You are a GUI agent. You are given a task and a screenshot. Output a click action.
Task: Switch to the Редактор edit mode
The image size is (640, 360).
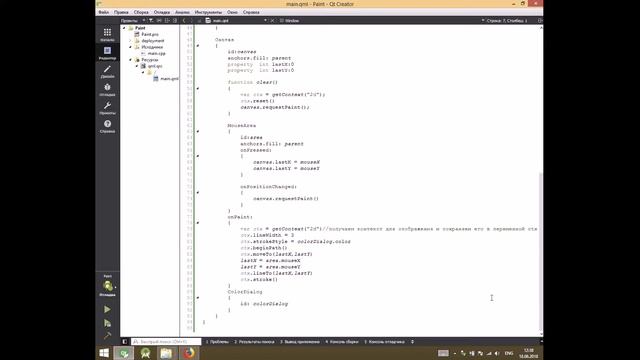(x=107, y=53)
